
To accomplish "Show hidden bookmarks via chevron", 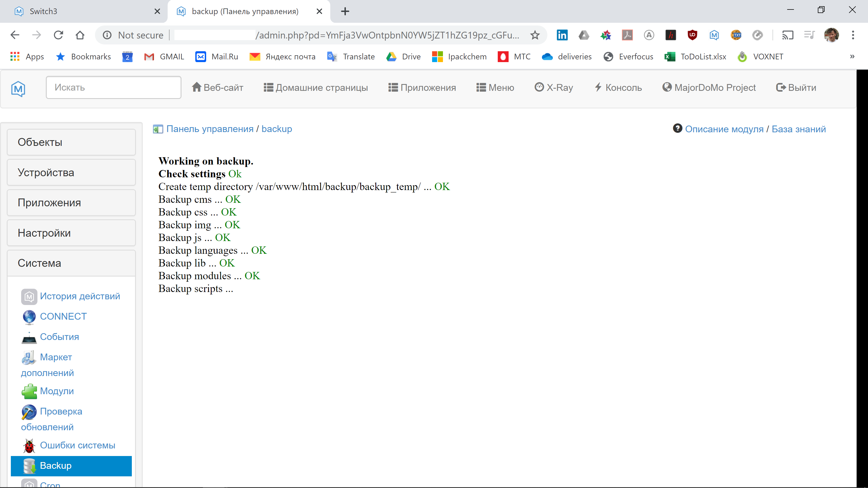I will (852, 57).
